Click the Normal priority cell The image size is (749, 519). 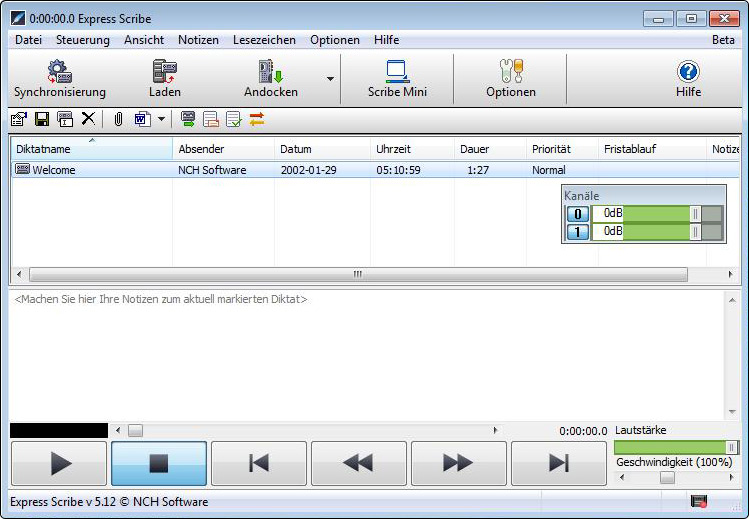(549, 170)
